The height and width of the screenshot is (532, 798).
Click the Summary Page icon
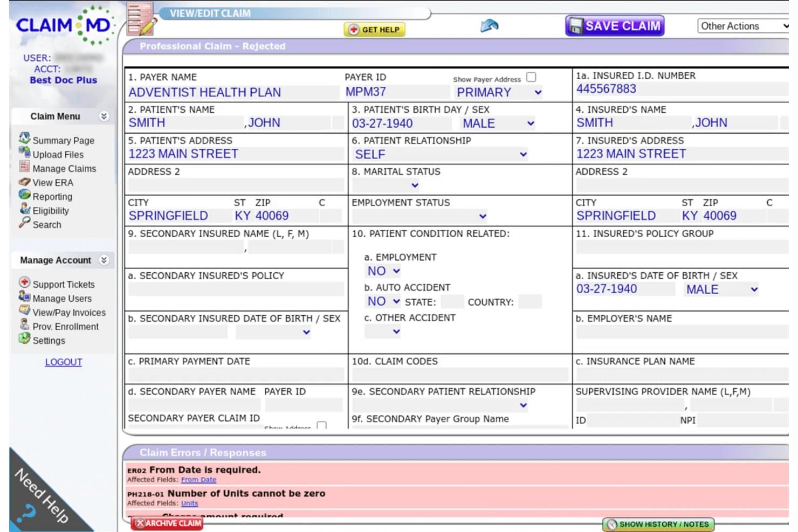pos(24,139)
